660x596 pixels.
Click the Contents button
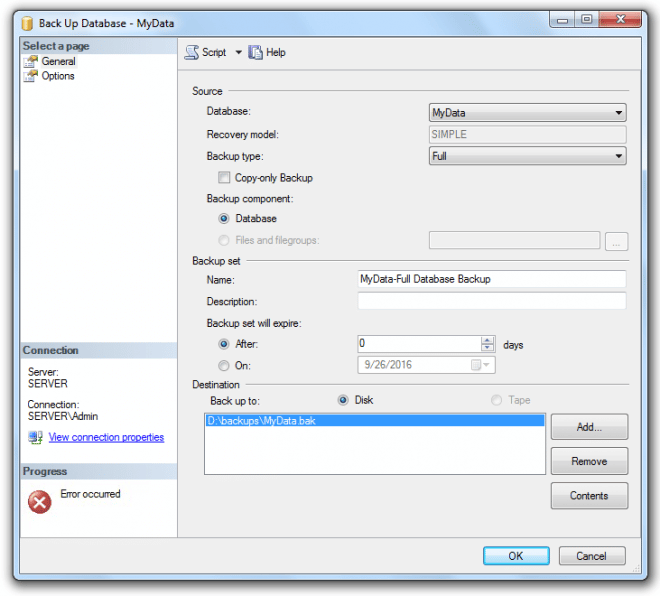589,496
